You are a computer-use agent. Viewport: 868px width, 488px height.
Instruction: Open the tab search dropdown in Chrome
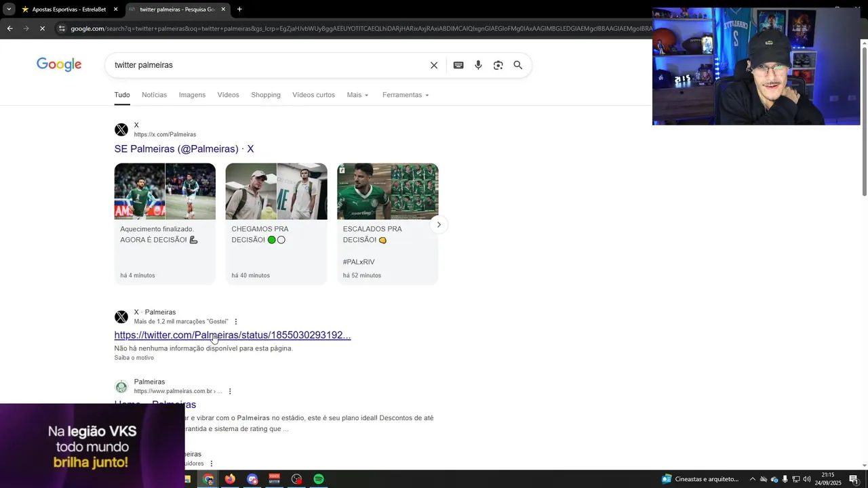[x=9, y=9]
